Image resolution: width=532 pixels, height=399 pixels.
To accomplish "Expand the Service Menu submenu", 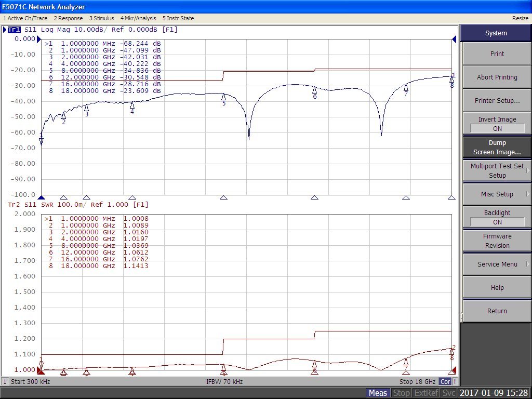I will (497, 264).
